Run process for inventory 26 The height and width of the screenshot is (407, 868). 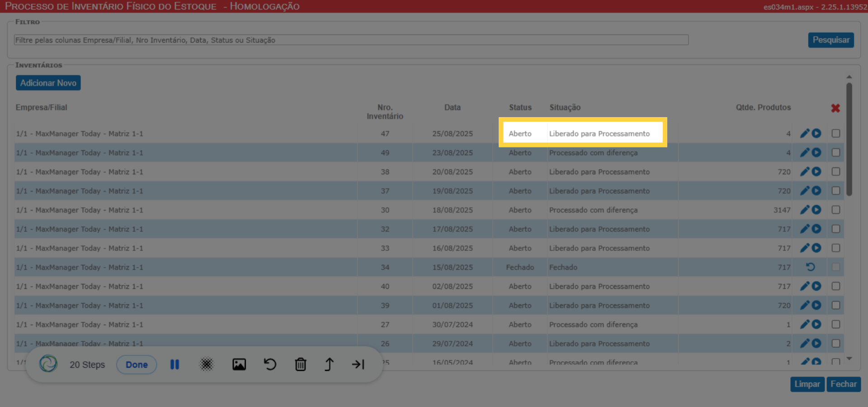click(816, 343)
